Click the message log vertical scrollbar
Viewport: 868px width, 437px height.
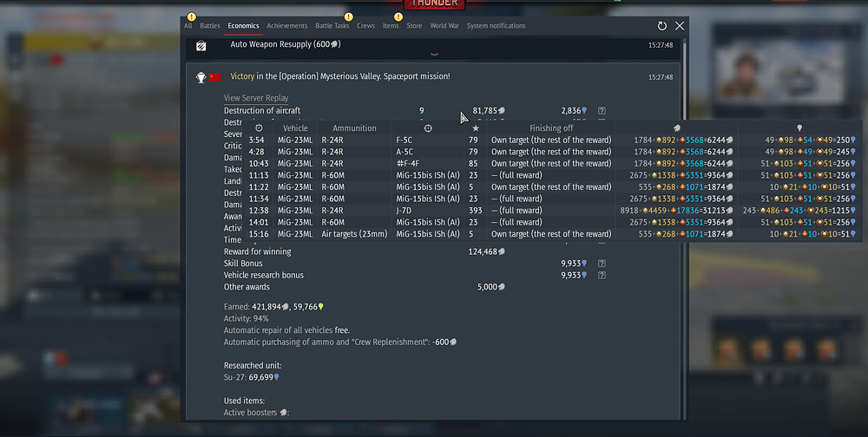click(683, 217)
